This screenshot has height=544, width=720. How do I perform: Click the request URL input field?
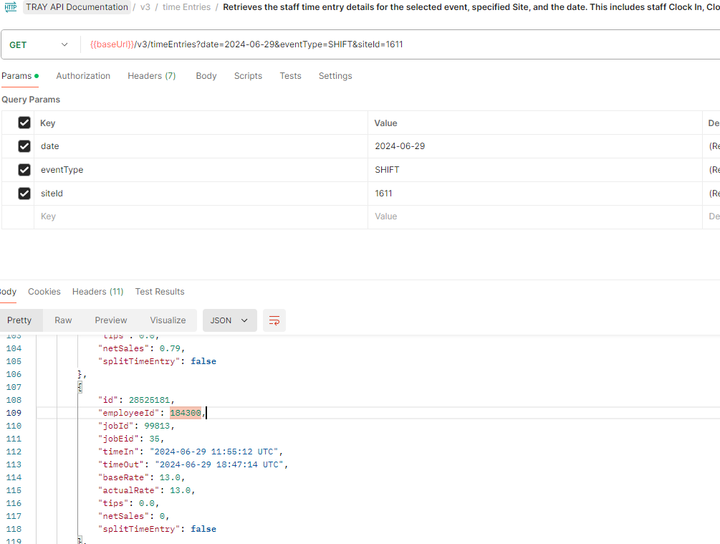tap(399, 45)
